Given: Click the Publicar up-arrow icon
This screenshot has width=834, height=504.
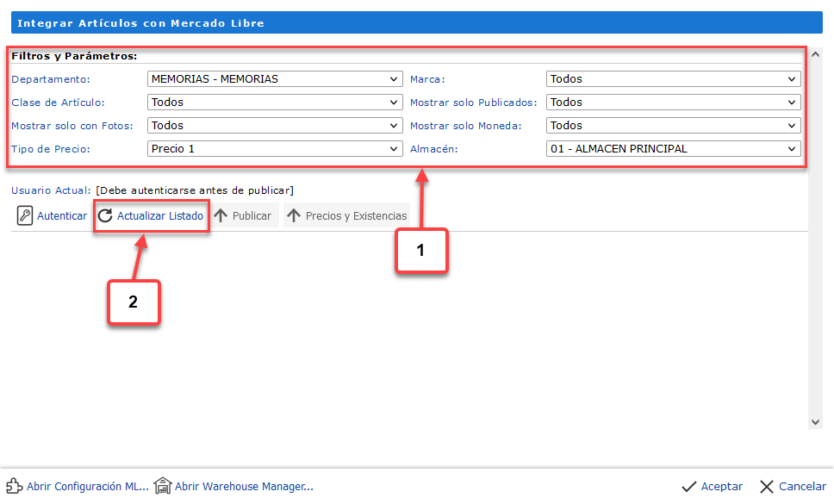Looking at the screenshot, I should coord(221,216).
